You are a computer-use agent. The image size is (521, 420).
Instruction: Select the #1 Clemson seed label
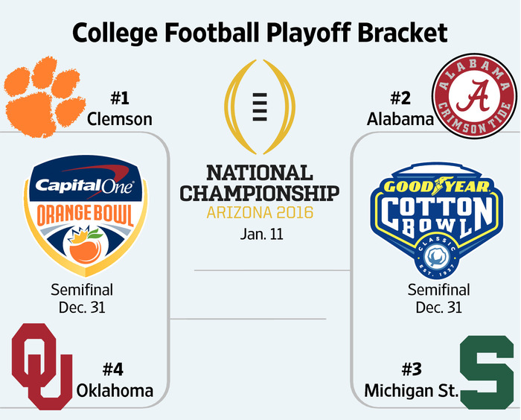click(120, 109)
